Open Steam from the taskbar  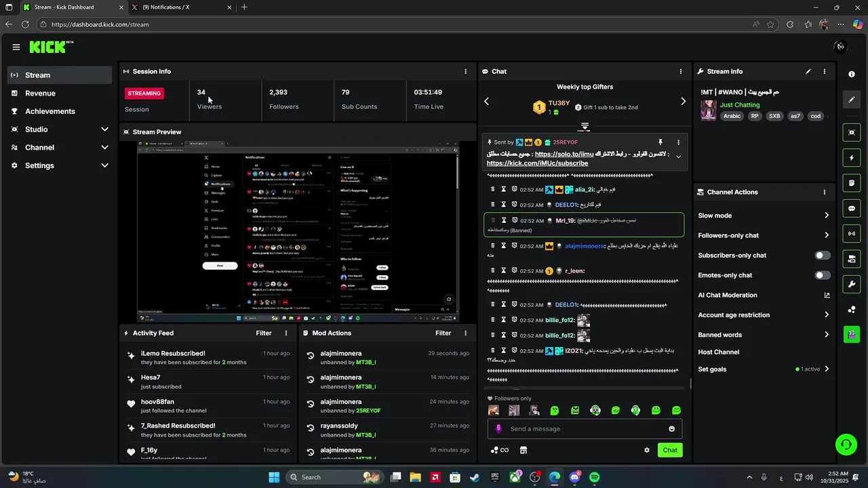[475, 477]
